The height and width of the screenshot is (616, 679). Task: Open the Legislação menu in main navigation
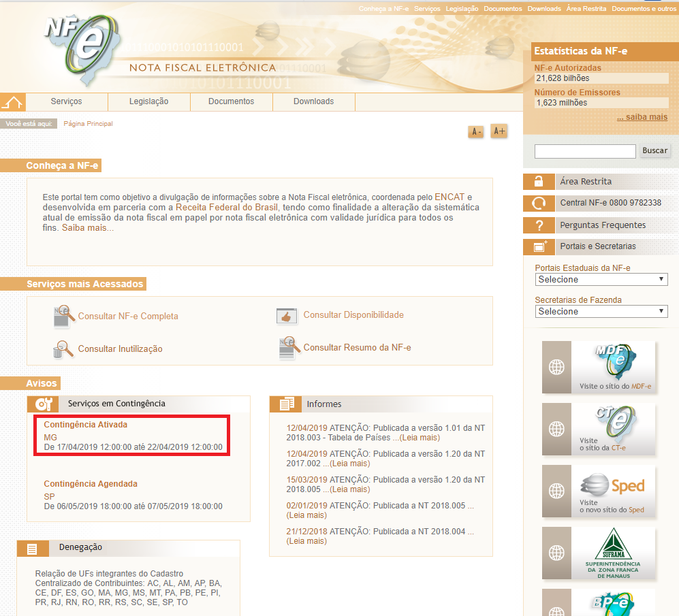pos(149,101)
